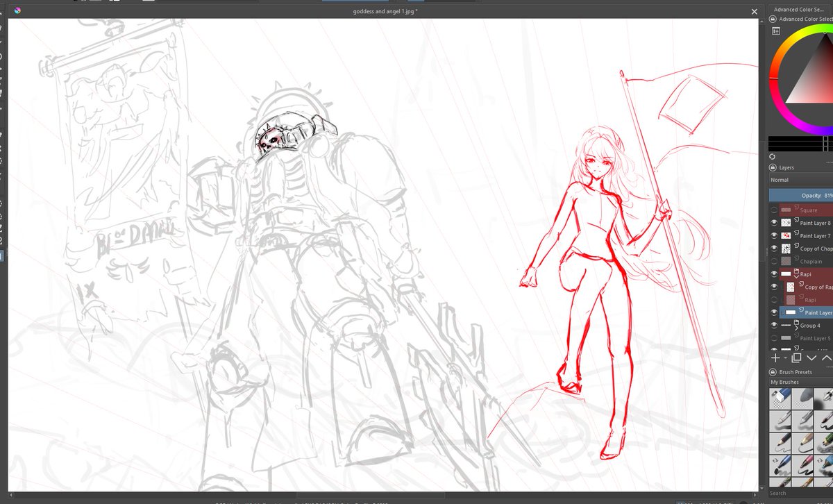
Task: Duplicate the current layer
Action: 796,358
